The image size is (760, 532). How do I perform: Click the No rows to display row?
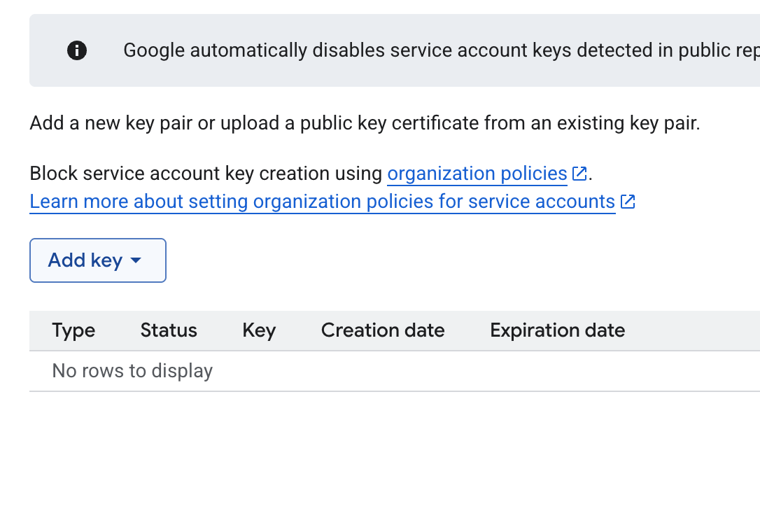[x=395, y=371]
